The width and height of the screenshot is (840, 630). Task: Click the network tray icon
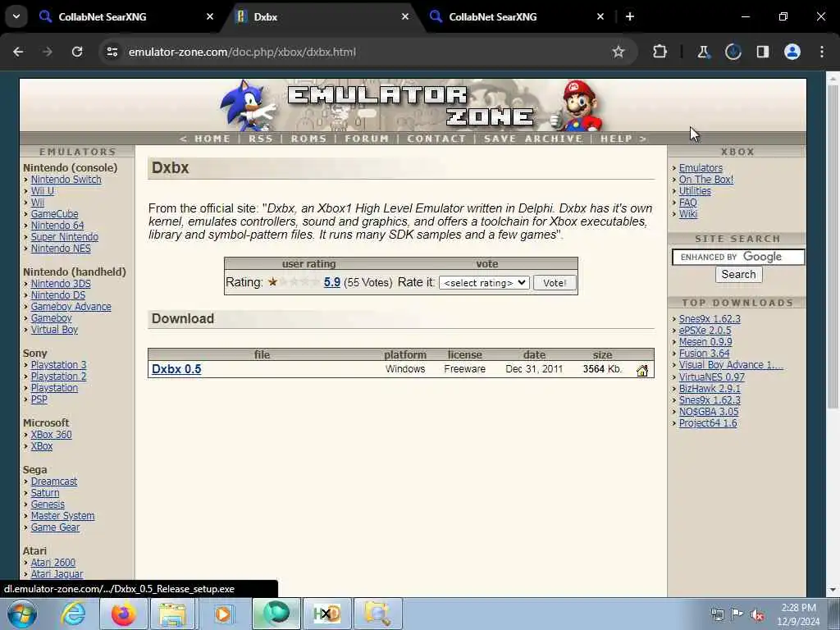click(717, 614)
